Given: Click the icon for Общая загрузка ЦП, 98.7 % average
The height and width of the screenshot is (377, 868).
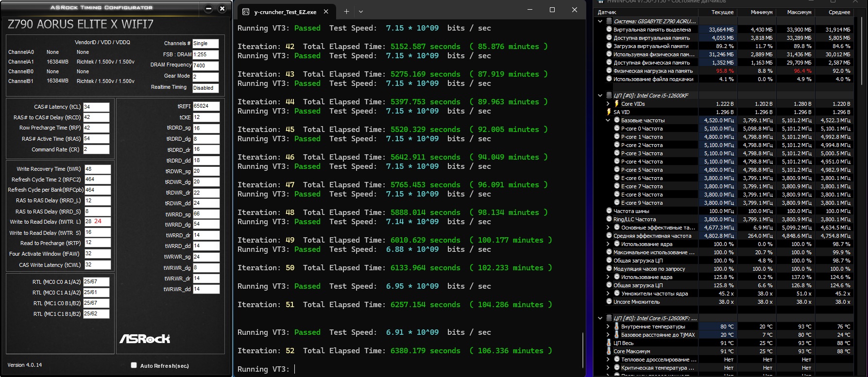Looking at the screenshot, I should (x=609, y=261).
